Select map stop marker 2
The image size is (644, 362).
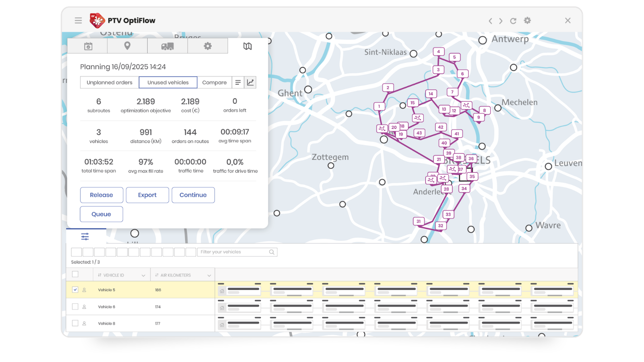coord(388,88)
